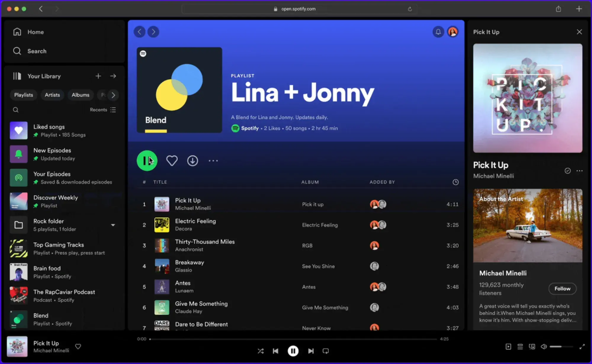592x364 pixels.
Task: Open more options in now playing panel
Action: [x=580, y=171]
